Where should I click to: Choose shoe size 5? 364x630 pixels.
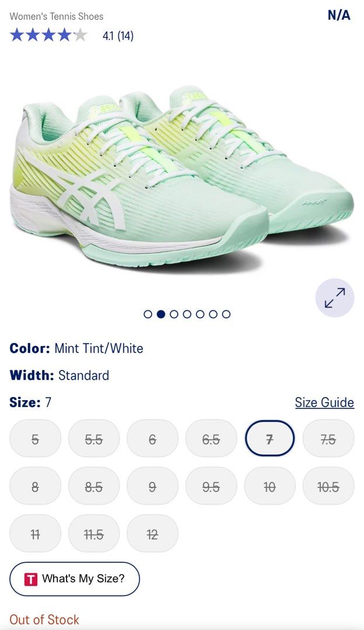(x=36, y=438)
